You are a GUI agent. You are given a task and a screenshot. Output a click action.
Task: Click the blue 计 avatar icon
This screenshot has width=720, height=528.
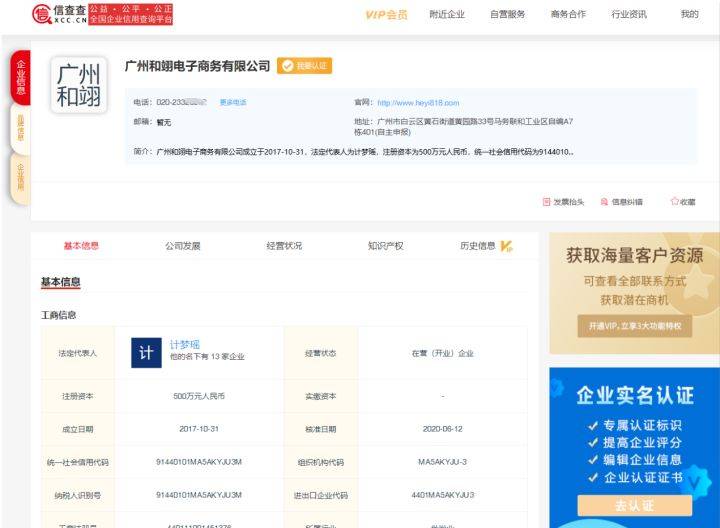146,353
